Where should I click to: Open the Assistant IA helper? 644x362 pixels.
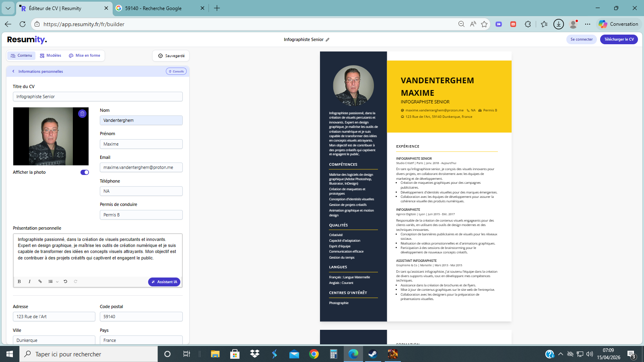coord(164,282)
